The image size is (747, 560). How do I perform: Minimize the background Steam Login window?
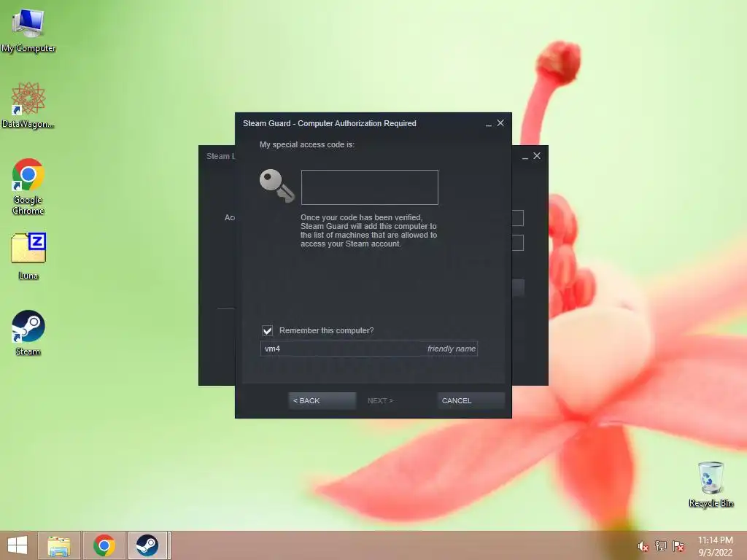point(525,156)
